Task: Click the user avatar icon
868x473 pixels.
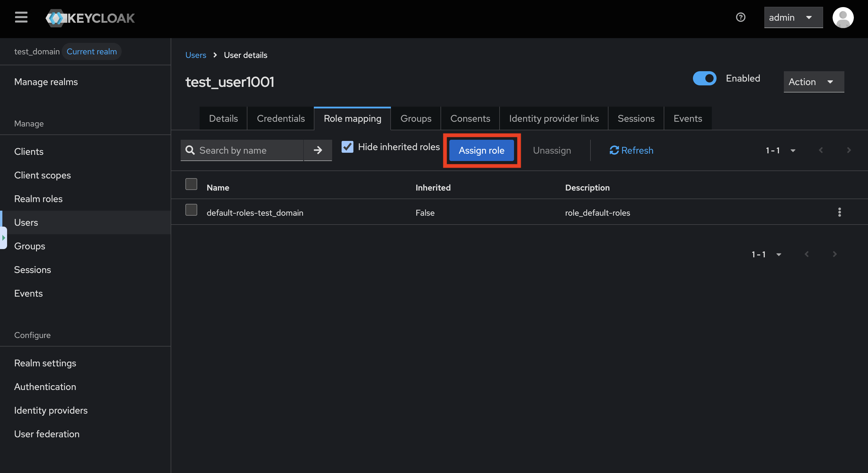Action: 843,17
